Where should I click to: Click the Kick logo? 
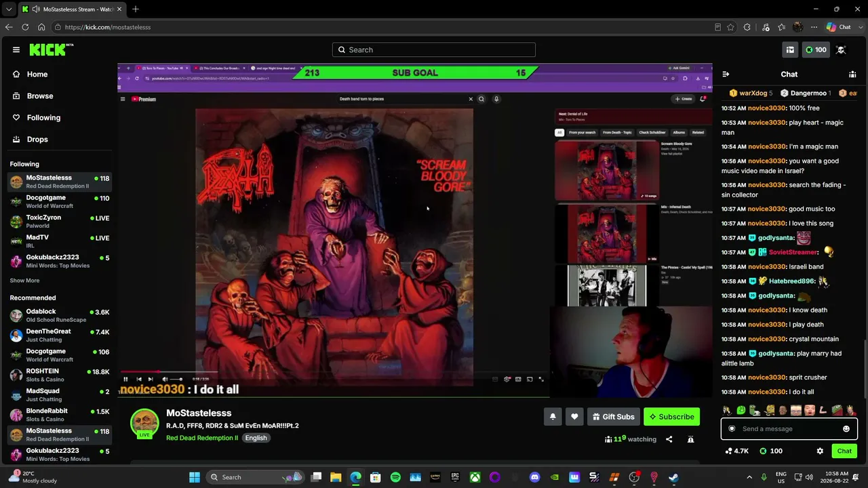(51, 49)
